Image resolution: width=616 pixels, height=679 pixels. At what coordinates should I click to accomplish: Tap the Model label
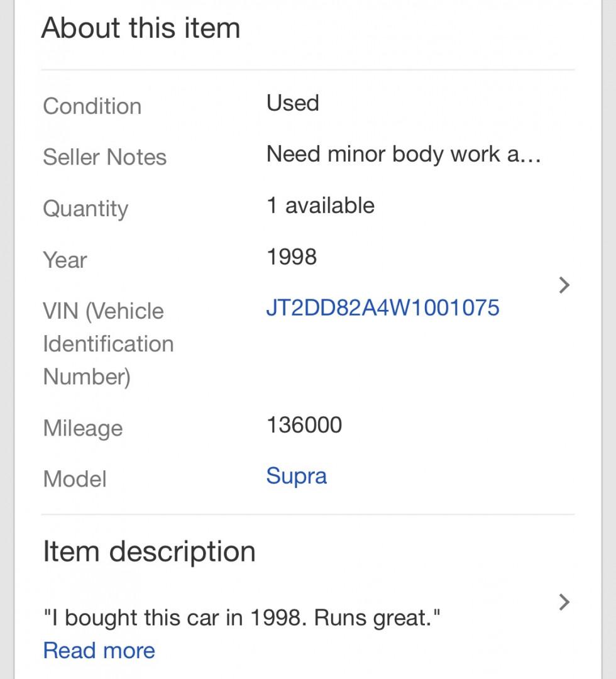click(75, 479)
